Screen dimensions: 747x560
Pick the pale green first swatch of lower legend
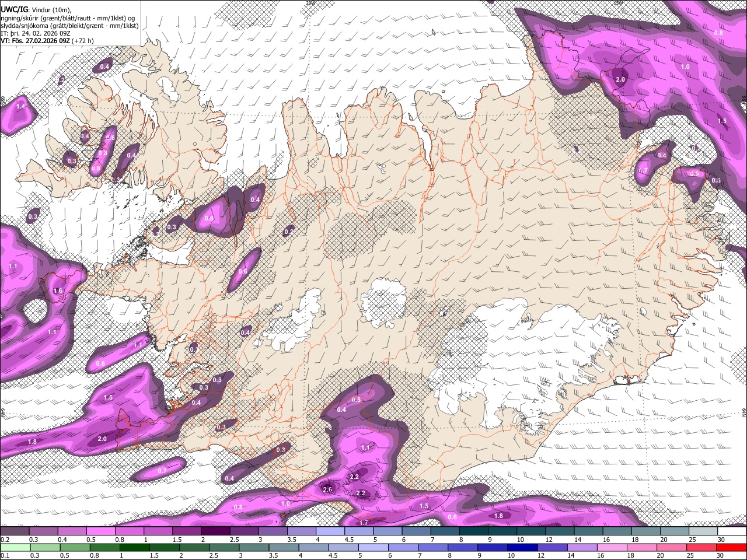[15, 547]
